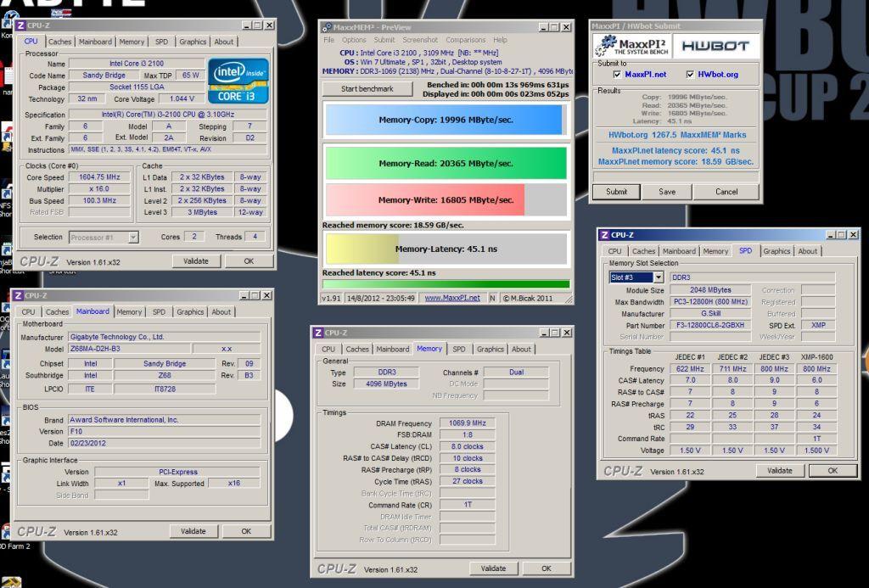Image resolution: width=869 pixels, height=588 pixels.
Task: Click the Core Speed 1604.75 MHz field
Action: click(99, 177)
